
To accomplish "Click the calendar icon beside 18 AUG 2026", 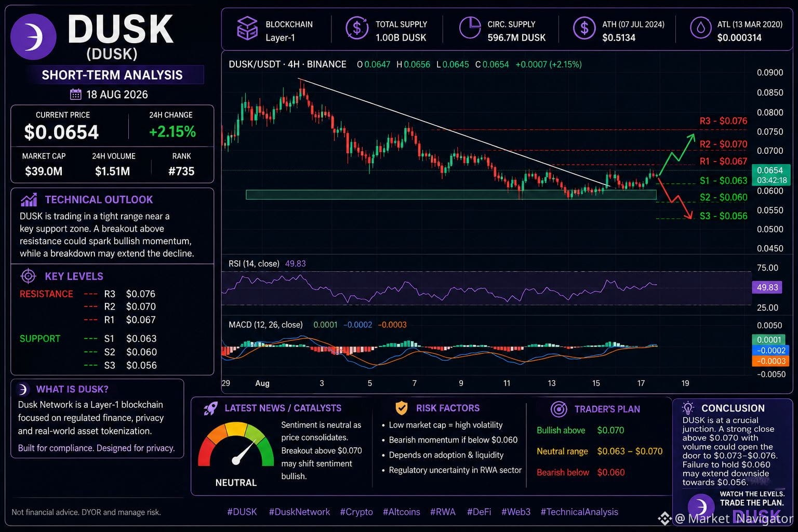I will point(76,95).
